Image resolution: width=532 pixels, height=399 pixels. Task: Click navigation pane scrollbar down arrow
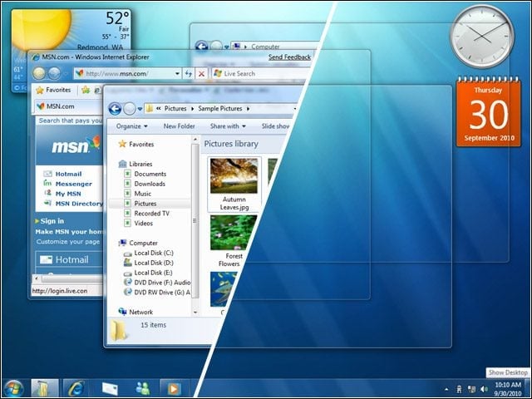click(195, 313)
